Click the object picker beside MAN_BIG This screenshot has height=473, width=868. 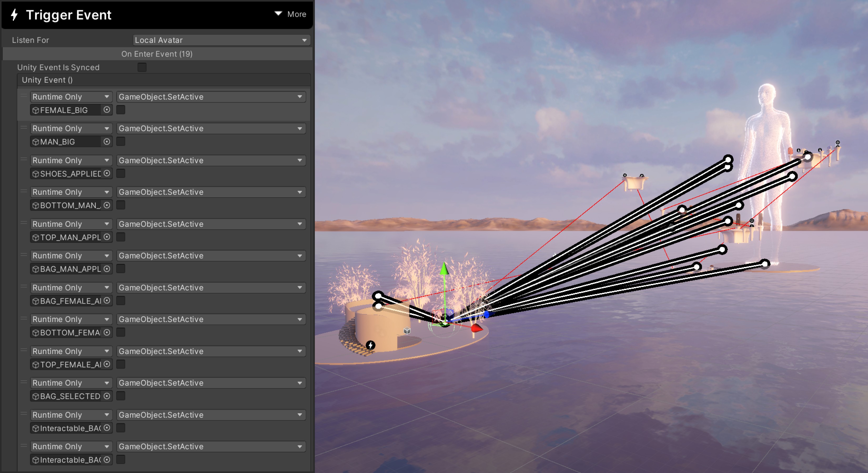click(107, 142)
